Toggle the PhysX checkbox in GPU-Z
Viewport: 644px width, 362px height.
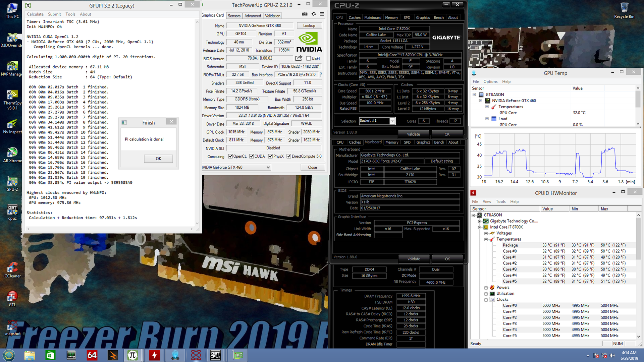point(270,156)
